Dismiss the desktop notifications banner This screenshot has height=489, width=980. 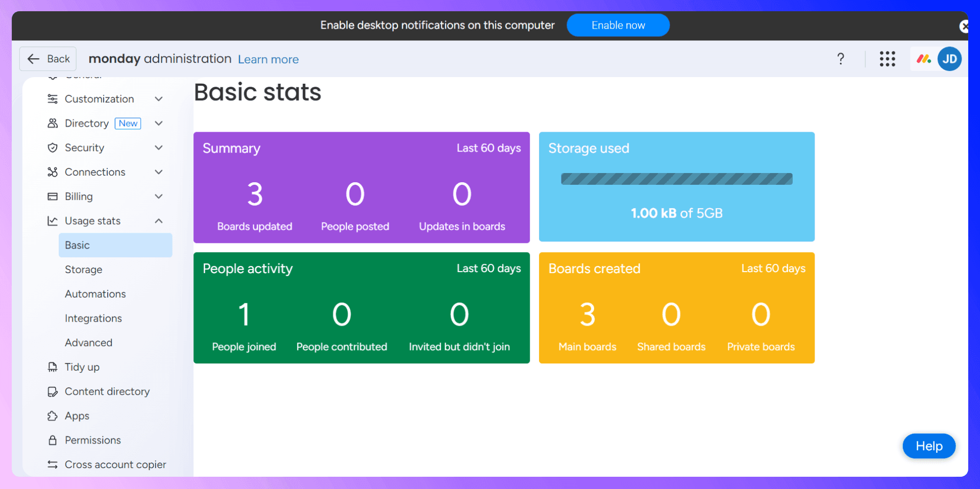click(964, 26)
